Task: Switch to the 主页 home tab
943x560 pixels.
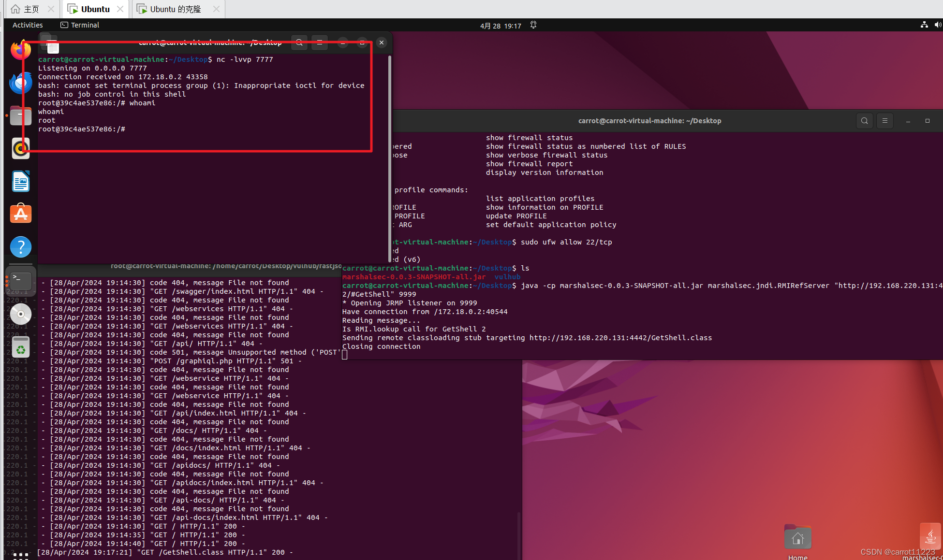Action: (x=31, y=9)
